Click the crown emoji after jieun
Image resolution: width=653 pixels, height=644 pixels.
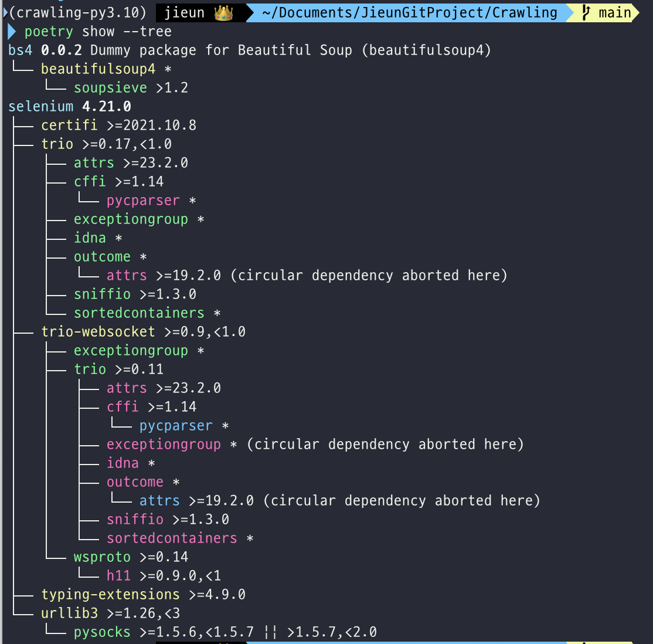point(223,13)
